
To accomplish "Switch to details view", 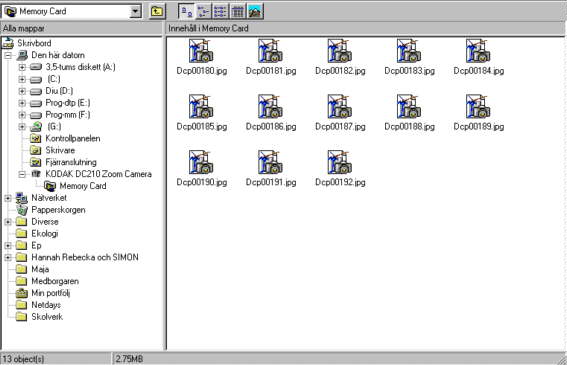I will click(x=238, y=12).
